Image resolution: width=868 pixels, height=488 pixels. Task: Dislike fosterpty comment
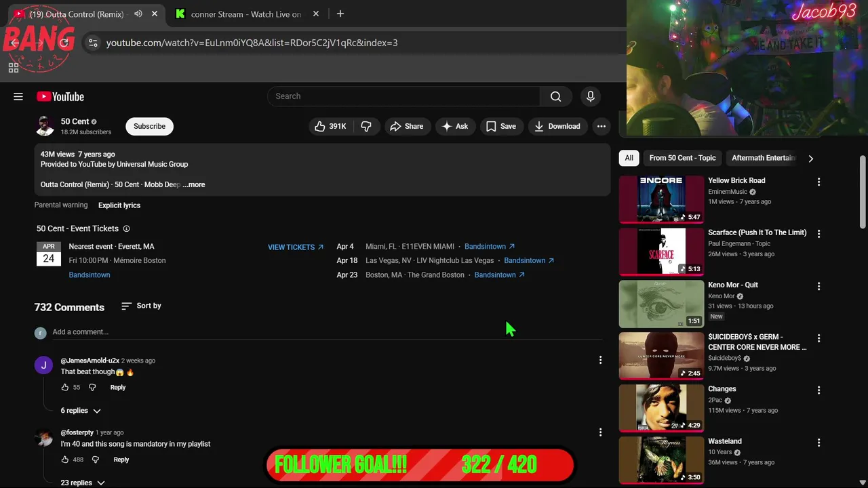click(96, 460)
